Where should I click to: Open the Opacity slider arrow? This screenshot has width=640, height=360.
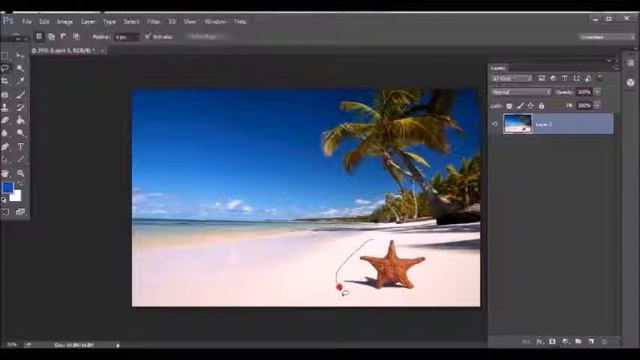[x=597, y=92]
